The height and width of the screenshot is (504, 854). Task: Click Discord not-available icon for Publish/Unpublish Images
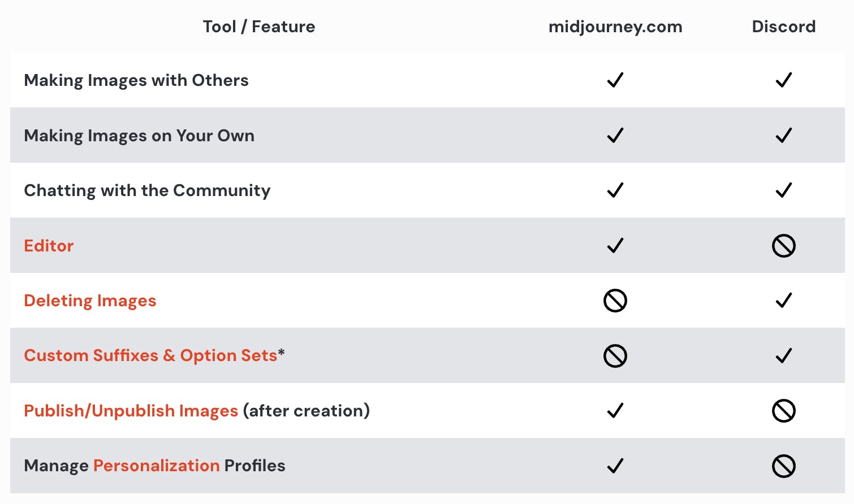(783, 411)
